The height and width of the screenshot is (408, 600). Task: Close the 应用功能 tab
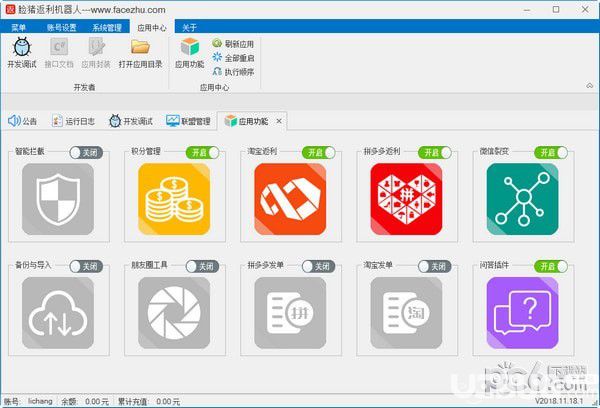point(279,121)
